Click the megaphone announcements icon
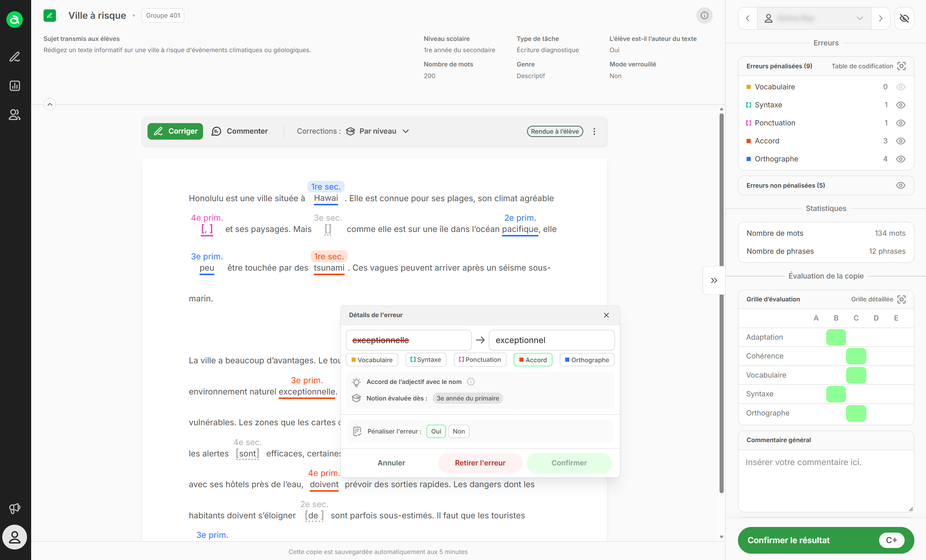926x560 pixels. pyautogui.click(x=15, y=508)
